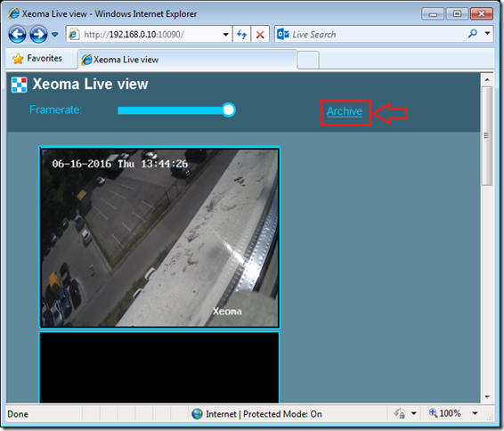Open the privacy icon dropdown arrow

coord(414,413)
